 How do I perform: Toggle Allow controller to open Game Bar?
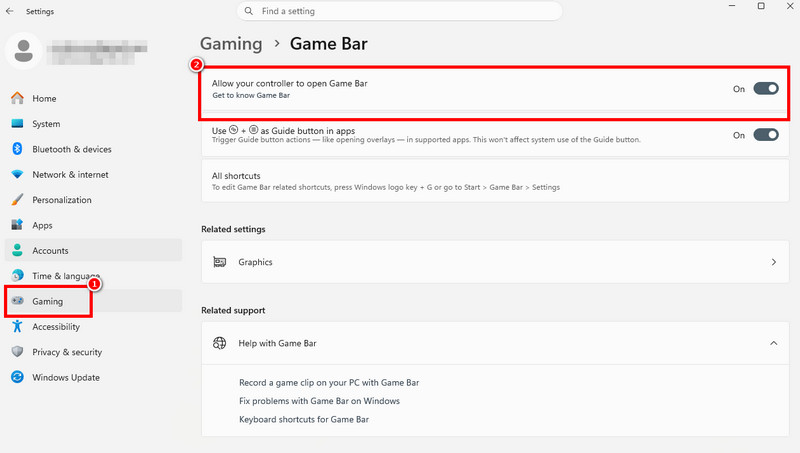pyautogui.click(x=766, y=89)
